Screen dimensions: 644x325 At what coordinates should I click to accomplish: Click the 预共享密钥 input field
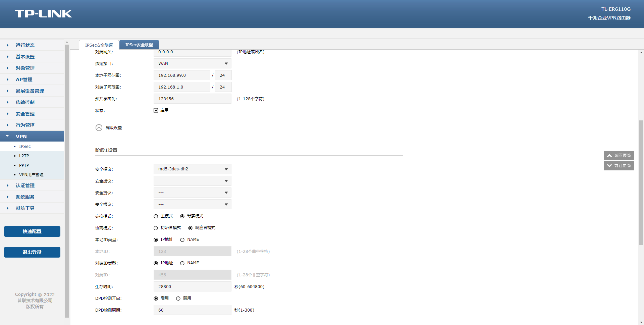(192, 99)
